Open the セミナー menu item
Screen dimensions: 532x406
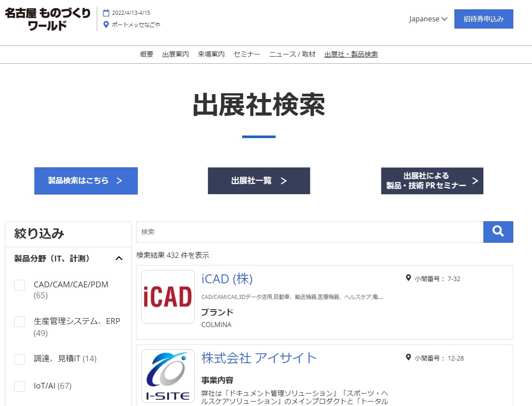[x=247, y=54]
